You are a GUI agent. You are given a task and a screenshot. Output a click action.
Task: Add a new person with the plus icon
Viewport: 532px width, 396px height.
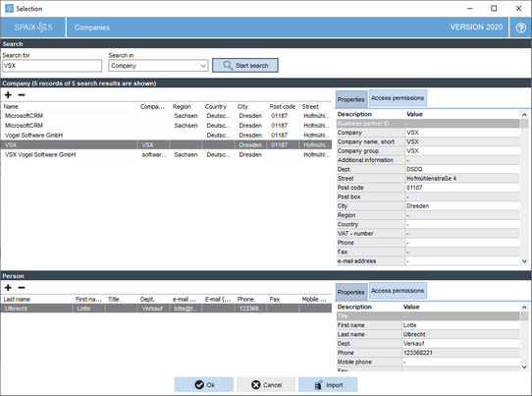pos(8,288)
